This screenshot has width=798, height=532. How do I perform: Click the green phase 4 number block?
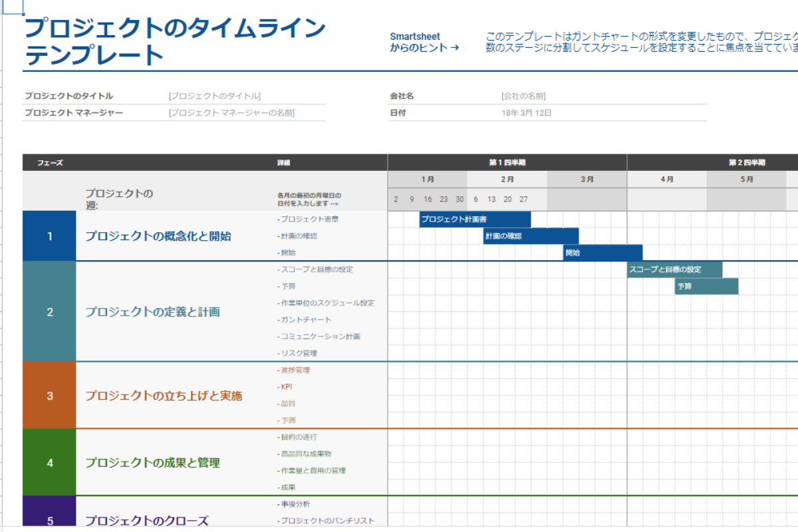coord(50,463)
